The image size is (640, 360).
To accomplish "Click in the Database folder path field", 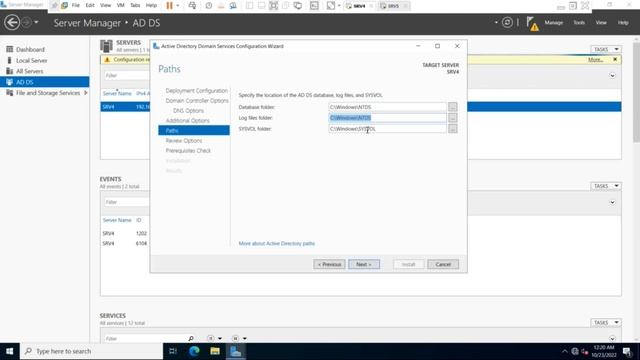I will (387, 107).
